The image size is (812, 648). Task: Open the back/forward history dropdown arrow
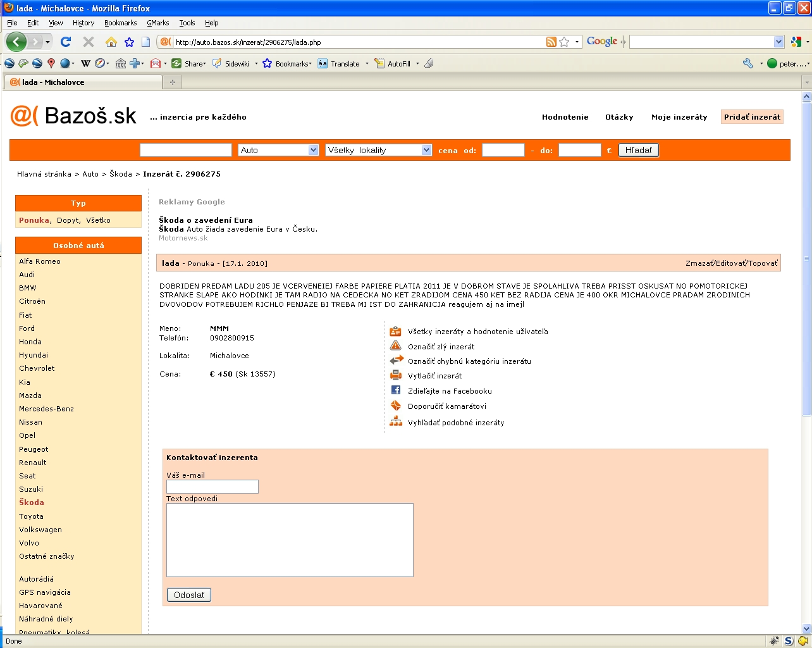coord(47,42)
